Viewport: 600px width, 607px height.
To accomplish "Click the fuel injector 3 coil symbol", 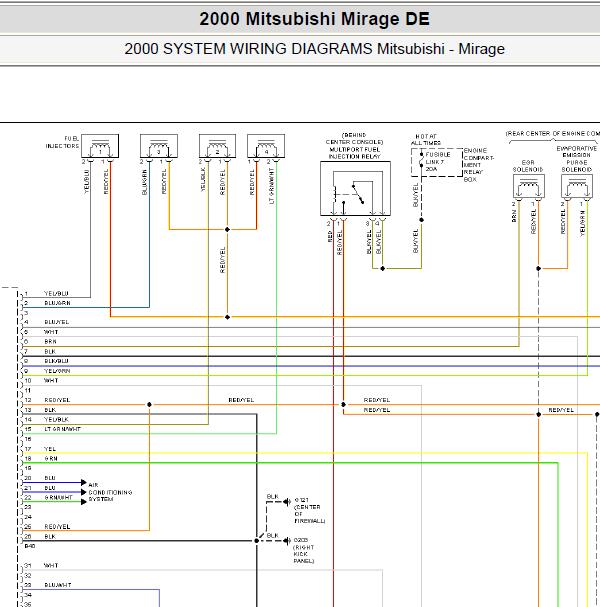I will click(x=159, y=146).
